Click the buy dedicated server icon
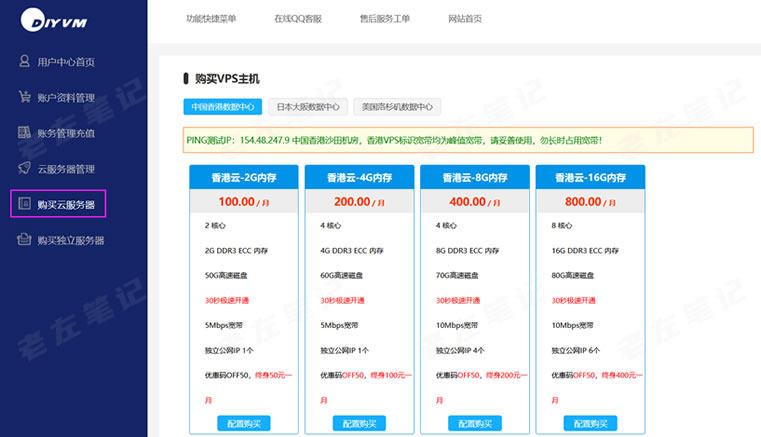The width and height of the screenshot is (761, 437). [x=25, y=240]
